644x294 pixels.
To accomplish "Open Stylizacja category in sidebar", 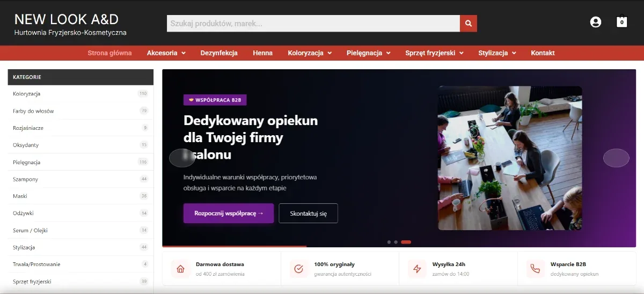I will tap(24, 247).
